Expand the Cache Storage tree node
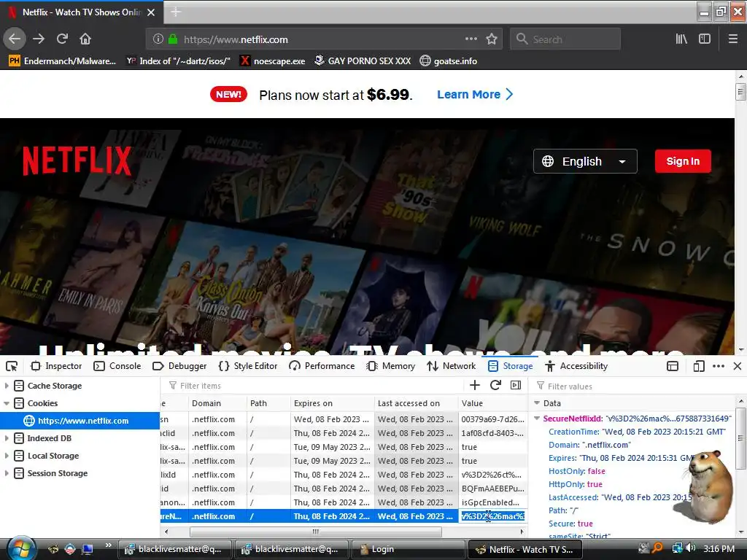 tap(7, 386)
